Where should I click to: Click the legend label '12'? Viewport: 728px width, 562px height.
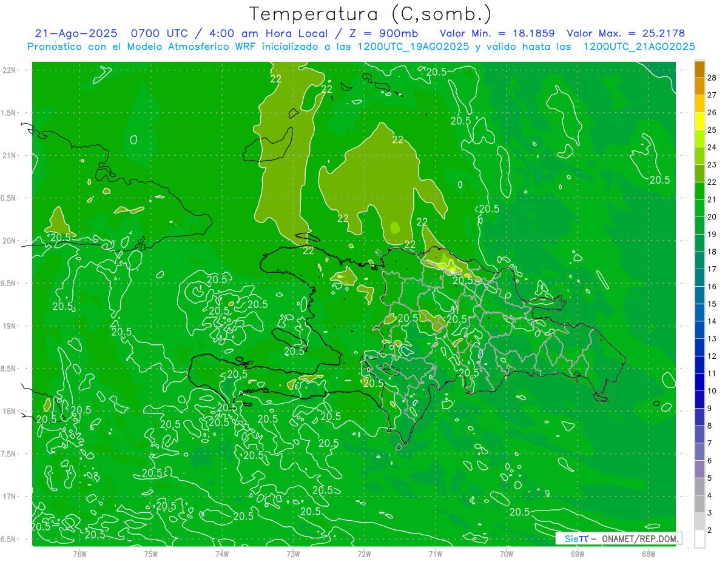[712, 356]
